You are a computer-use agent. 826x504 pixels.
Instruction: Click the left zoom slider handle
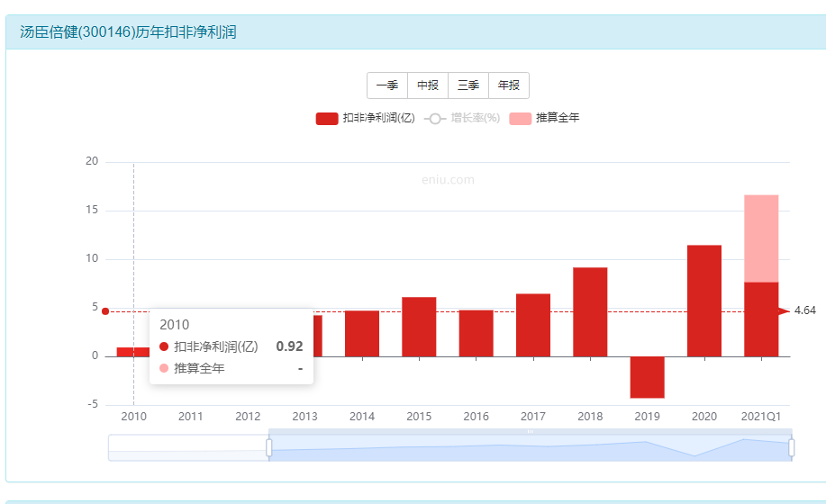click(x=268, y=447)
